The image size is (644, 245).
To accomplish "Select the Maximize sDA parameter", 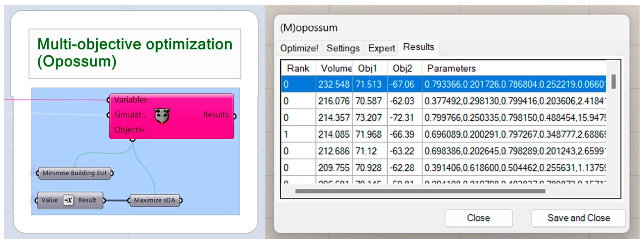I will click(155, 200).
